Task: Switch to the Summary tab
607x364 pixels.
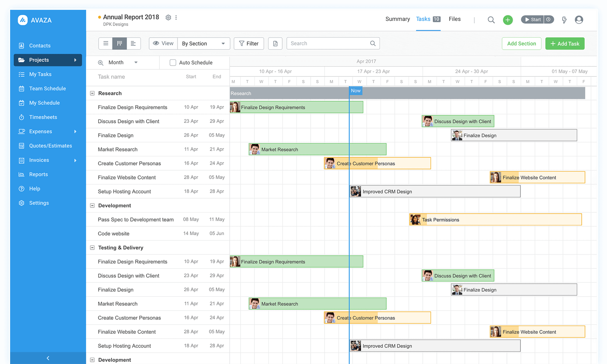Action: [397, 19]
